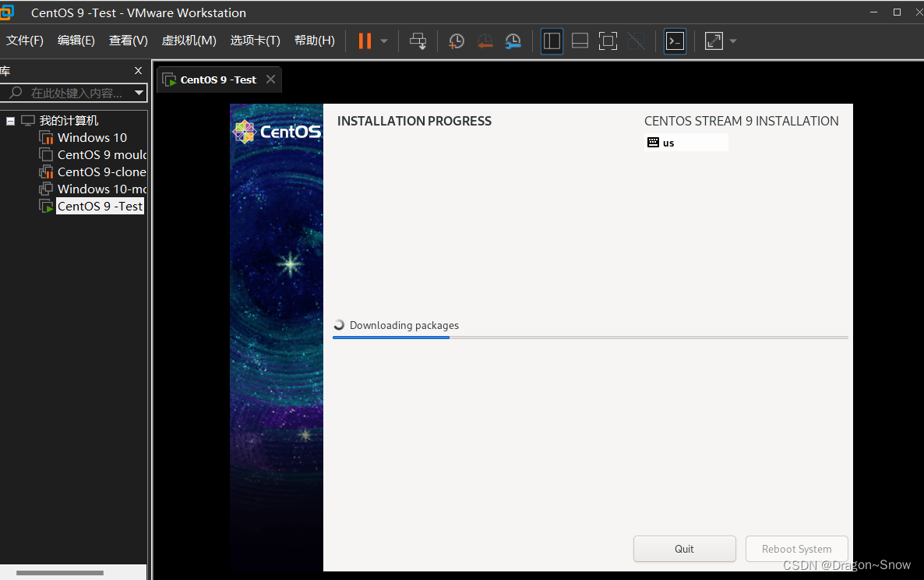
Task: Select the Windows 10-mo virtual machine
Action: (x=102, y=189)
